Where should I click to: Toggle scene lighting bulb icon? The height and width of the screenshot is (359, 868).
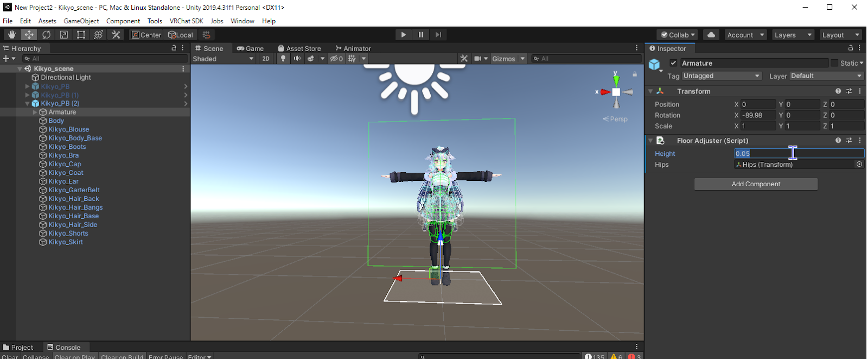pos(283,59)
